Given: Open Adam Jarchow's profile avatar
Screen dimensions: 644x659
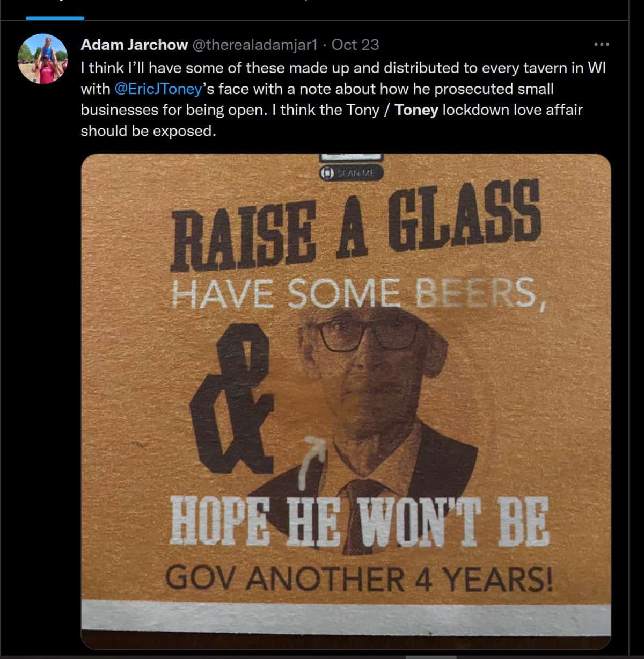Looking at the screenshot, I should (42, 59).
